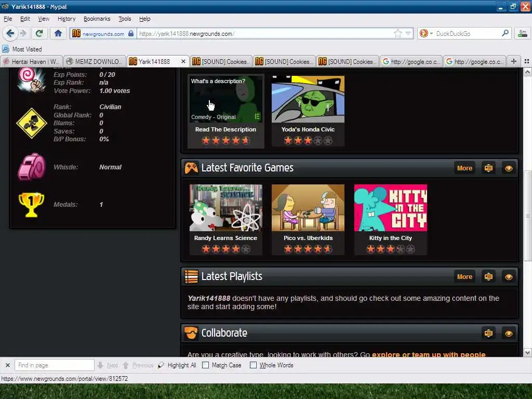Switch to the last http://google.co.c tab

coord(474,61)
